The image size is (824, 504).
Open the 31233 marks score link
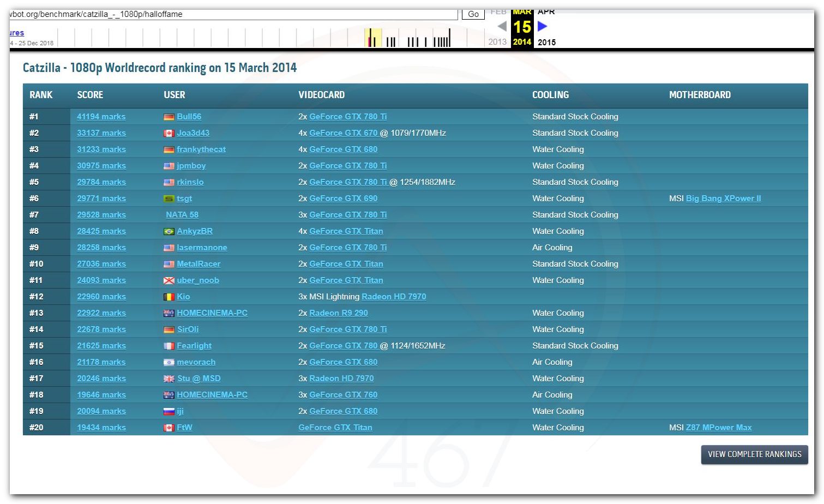click(101, 149)
